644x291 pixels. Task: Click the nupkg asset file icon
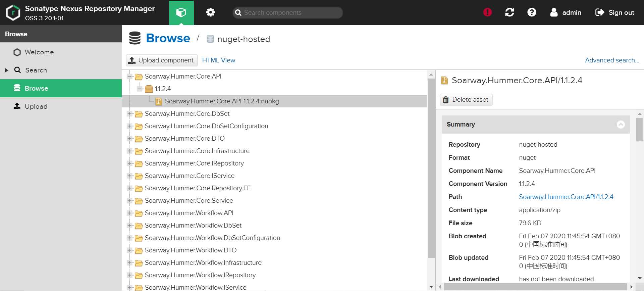159,101
